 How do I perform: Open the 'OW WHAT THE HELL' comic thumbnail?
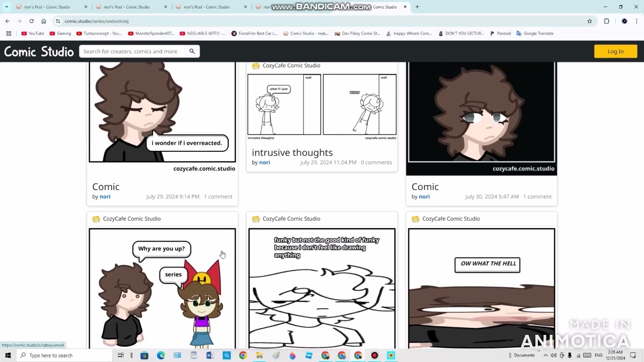click(x=481, y=288)
